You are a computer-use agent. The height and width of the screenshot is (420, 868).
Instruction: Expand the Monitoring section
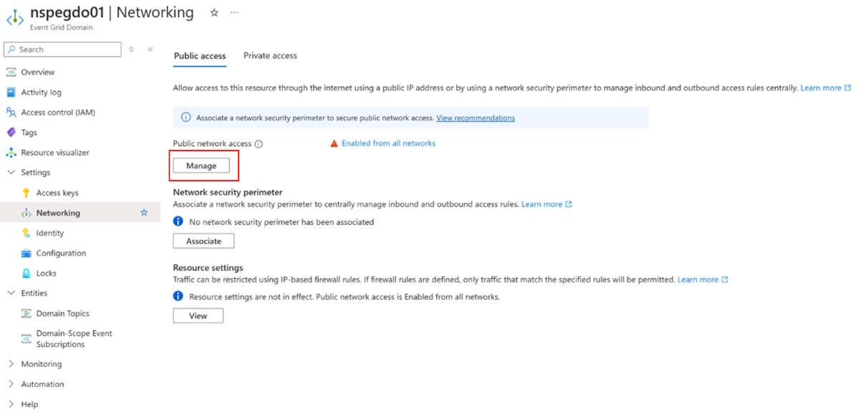tap(11, 364)
